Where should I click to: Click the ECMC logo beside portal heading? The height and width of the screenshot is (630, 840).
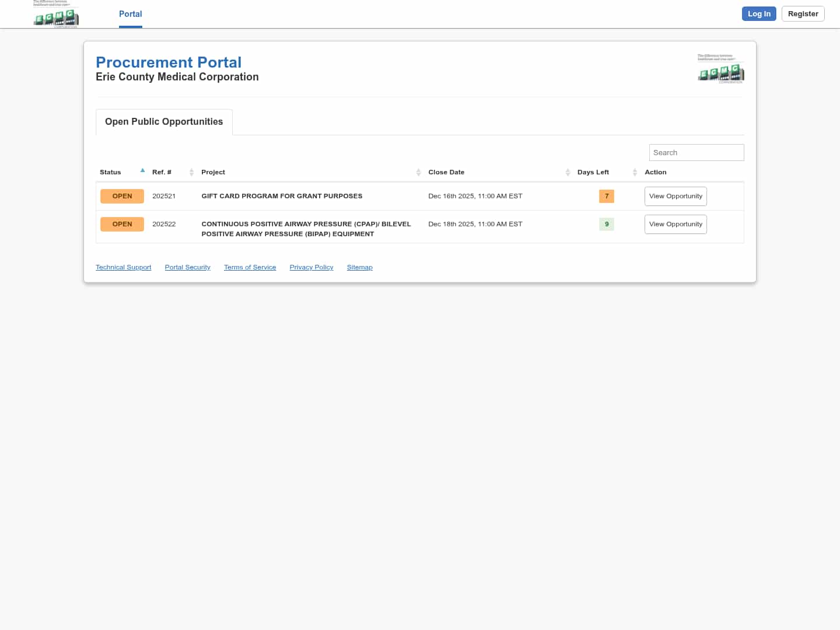[x=720, y=69]
